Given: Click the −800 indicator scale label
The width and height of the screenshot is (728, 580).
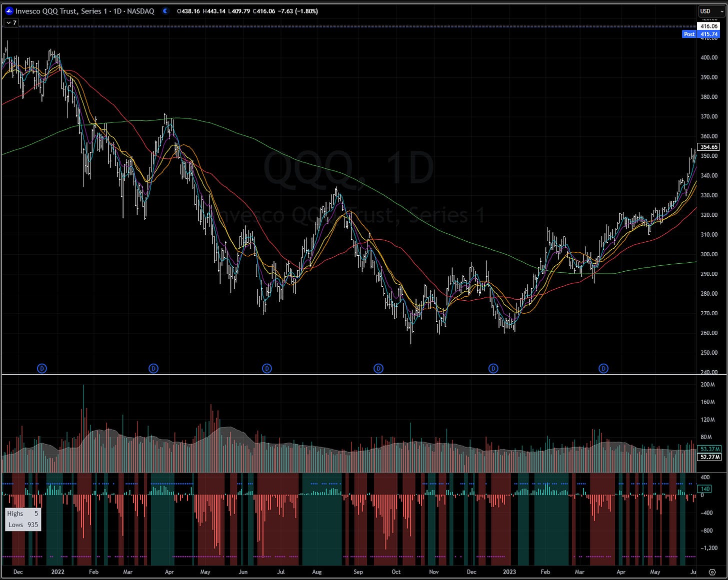Looking at the screenshot, I should pos(706,531).
